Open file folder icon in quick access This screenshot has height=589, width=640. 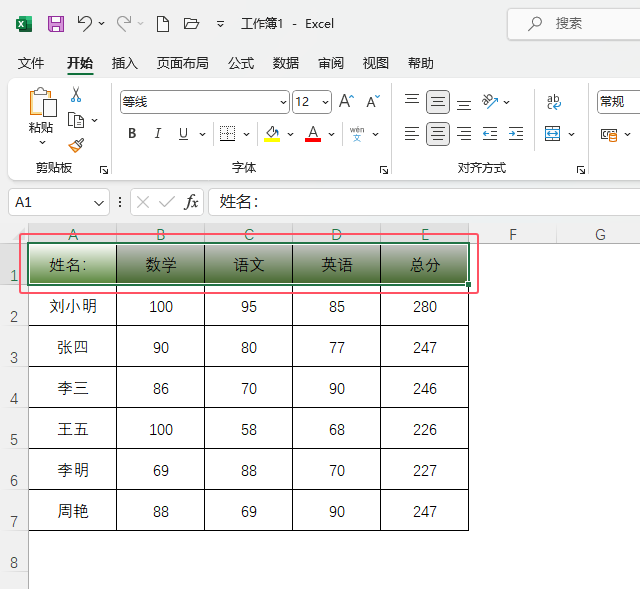191,24
